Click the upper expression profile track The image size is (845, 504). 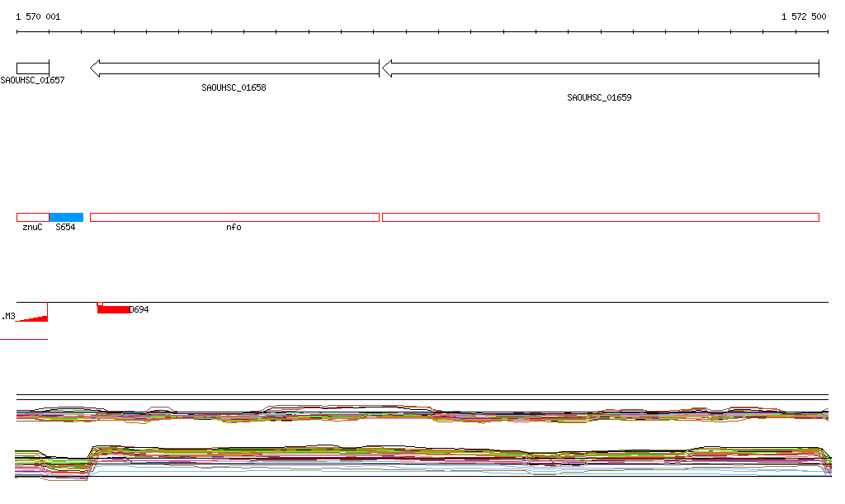point(422,415)
